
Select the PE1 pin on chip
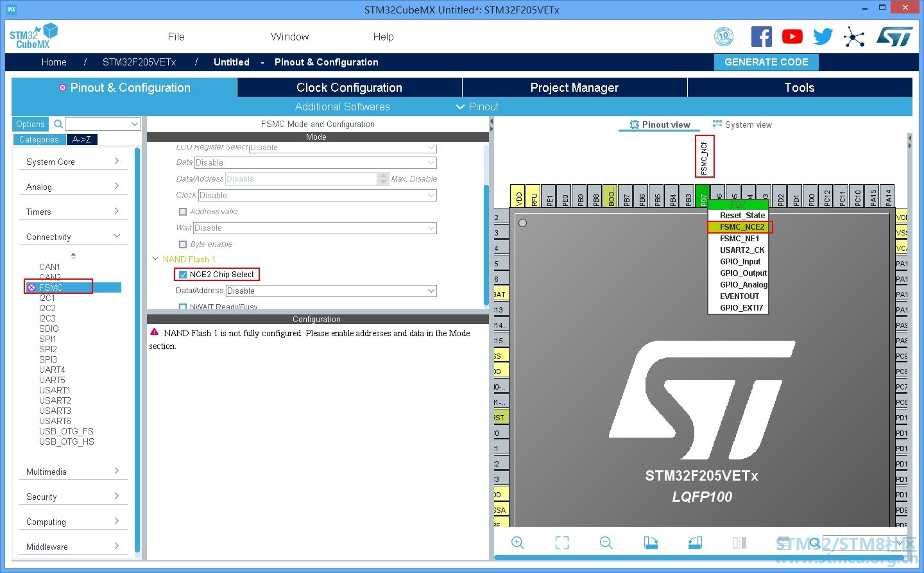coord(549,196)
